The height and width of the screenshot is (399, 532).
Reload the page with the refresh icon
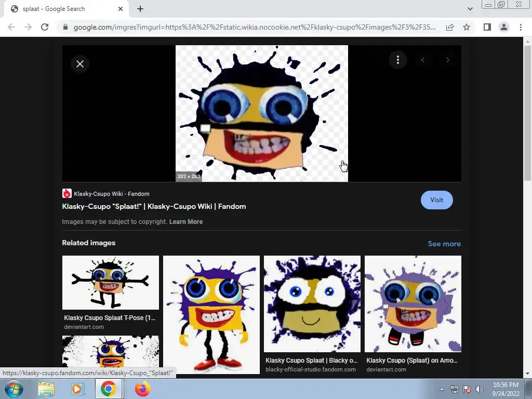pos(45,27)
